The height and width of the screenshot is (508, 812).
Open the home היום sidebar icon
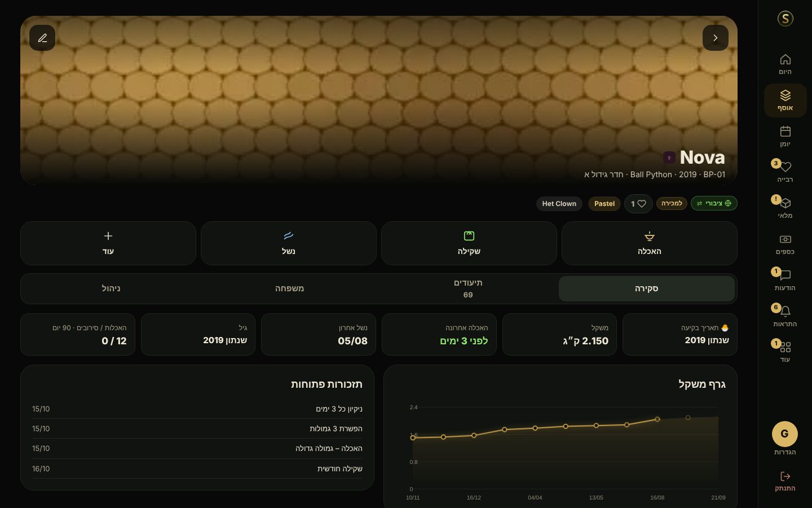pos(785,64)
